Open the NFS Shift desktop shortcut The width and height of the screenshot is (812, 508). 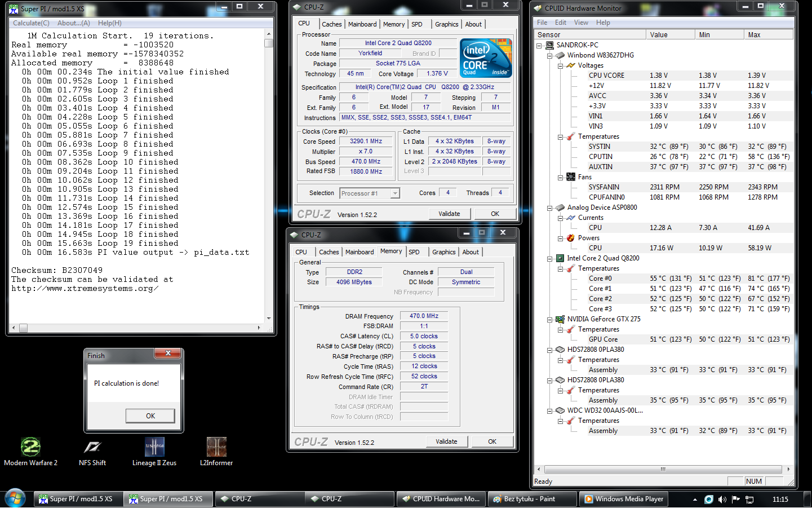pyautogui.click(x=92, y=448)
